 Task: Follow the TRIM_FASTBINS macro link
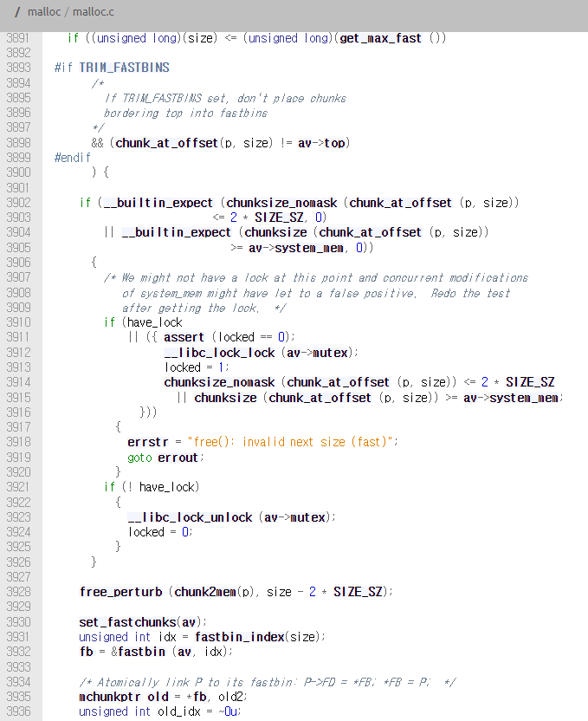(124, 68)
